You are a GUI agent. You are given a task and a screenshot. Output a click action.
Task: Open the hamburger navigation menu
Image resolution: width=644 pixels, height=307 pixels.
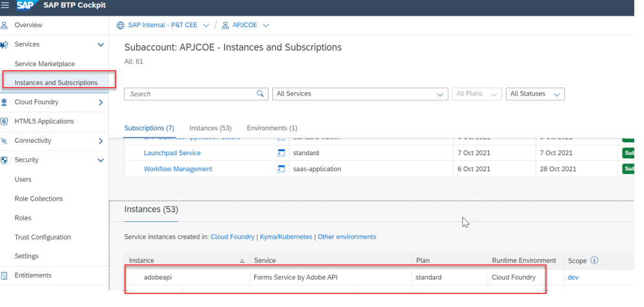tap(5, 5)
